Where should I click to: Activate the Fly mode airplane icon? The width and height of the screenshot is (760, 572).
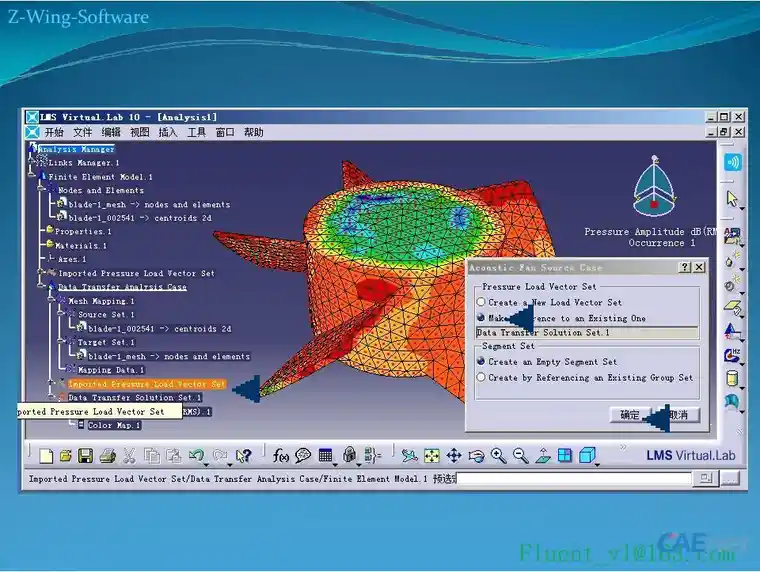tap(410, 456)
